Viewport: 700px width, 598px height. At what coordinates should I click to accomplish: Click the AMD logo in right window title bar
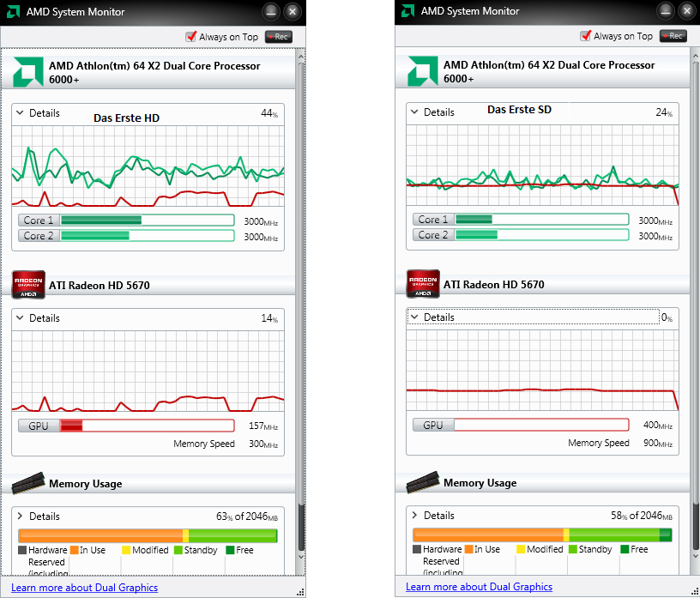(407, 10)
